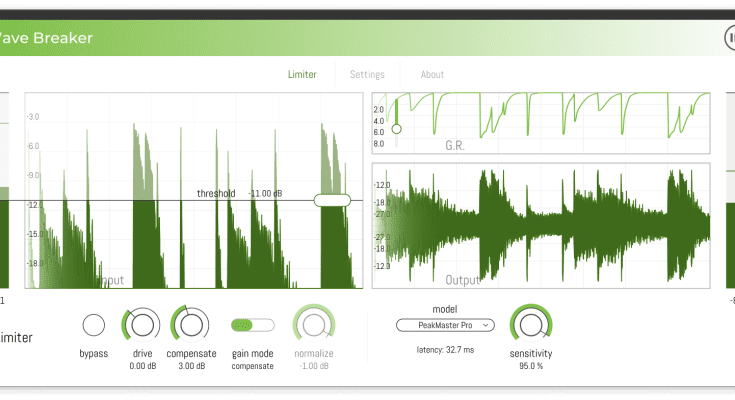Click the threshold -11.00 dB value

click(x=265, y=193)
